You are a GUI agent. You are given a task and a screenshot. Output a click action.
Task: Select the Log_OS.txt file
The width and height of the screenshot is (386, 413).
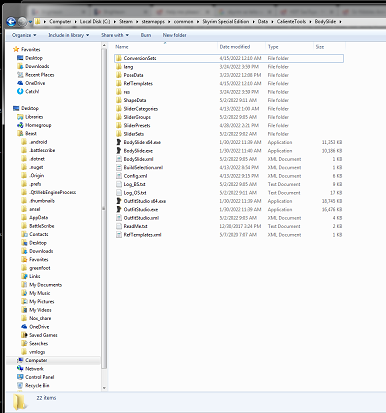pos(229,193)
